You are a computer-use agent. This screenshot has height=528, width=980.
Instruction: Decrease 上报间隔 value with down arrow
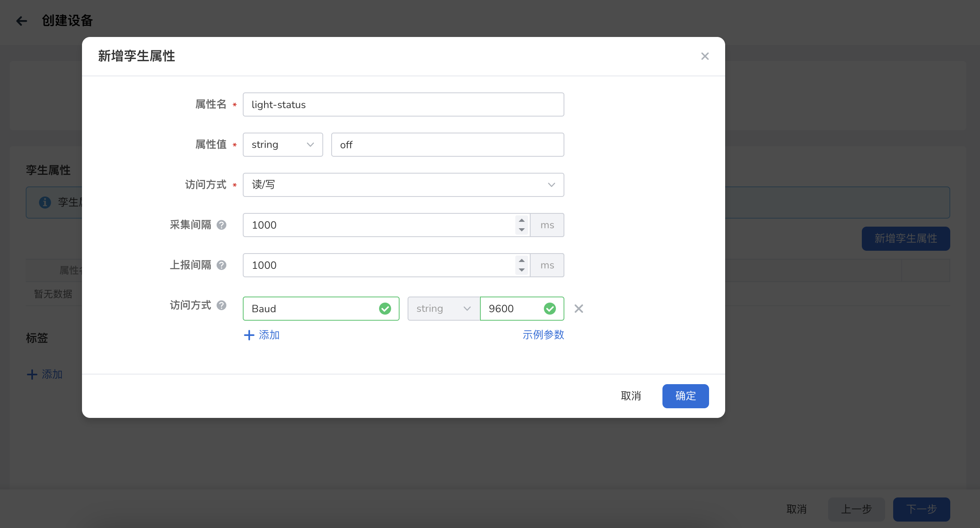521,270
